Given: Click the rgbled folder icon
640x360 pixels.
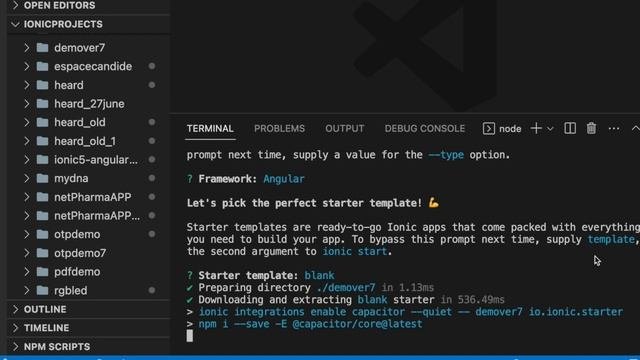Looking at the screenshot, I should pos(42,290).
